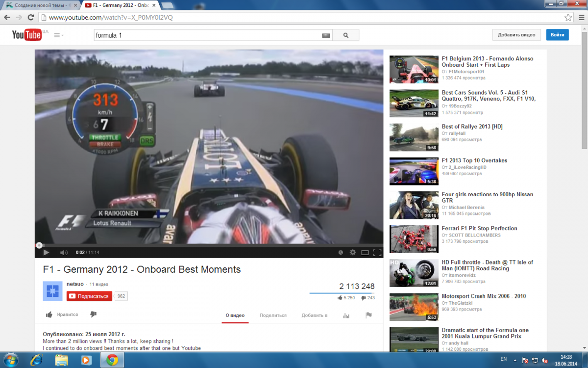
Task: Open the YouTube guide menu dropdown
Action: (59, 35)
